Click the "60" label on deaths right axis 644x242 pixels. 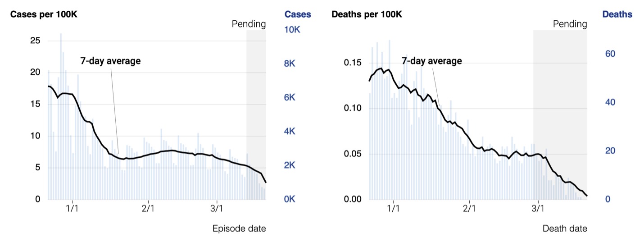(x=610, y=54)
